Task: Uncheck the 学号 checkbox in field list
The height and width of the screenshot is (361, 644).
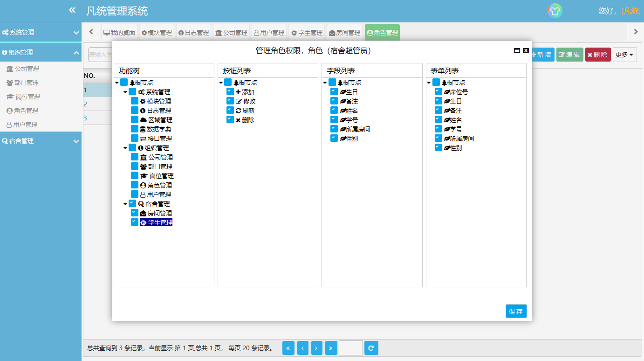Action: pyautogui.click(x=334, y=119)
